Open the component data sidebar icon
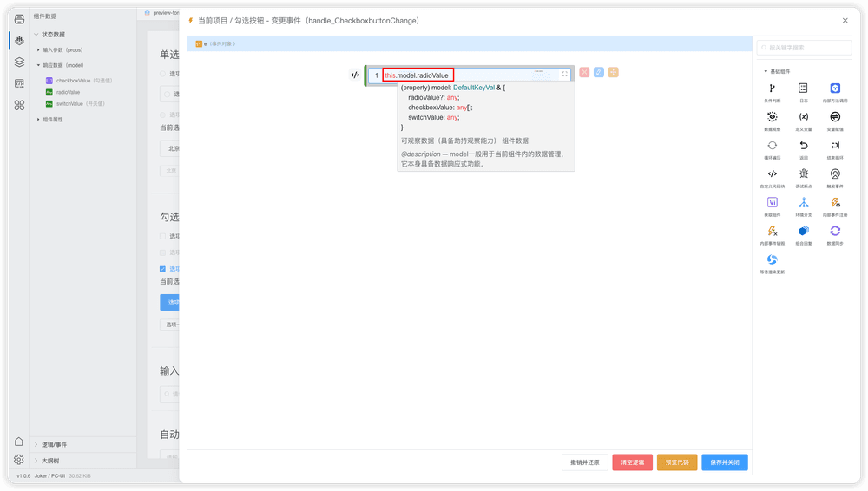Screen dimensions: 868x491 (19, 41)
